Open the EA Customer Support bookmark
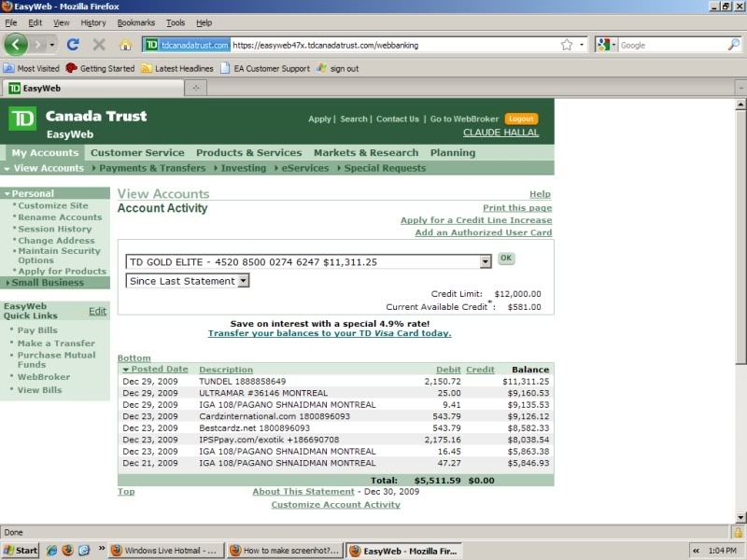 (x=265, y=68)
